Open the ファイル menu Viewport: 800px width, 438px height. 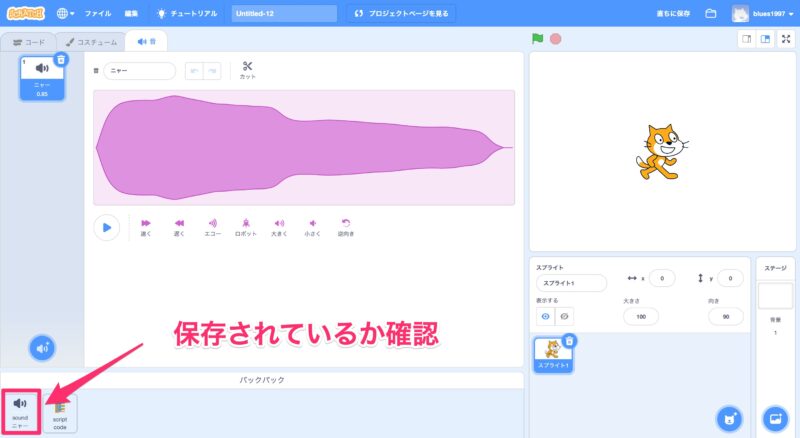pos(98,14)
